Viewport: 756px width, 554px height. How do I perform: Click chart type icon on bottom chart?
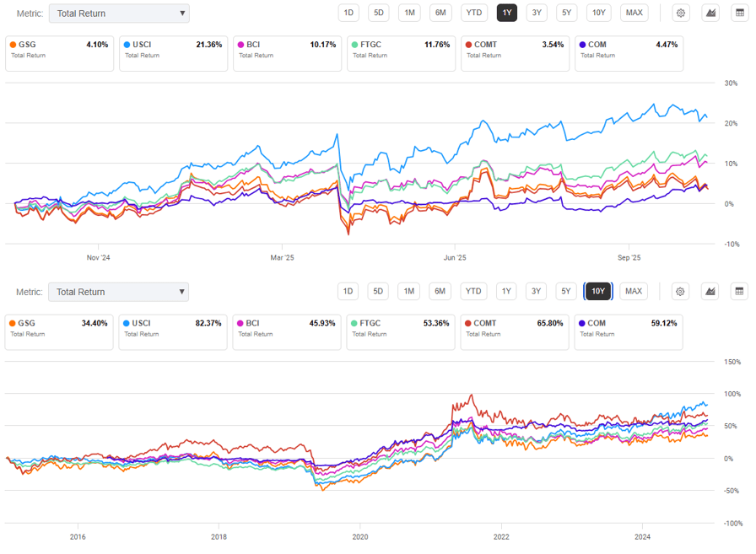(710, 292)
